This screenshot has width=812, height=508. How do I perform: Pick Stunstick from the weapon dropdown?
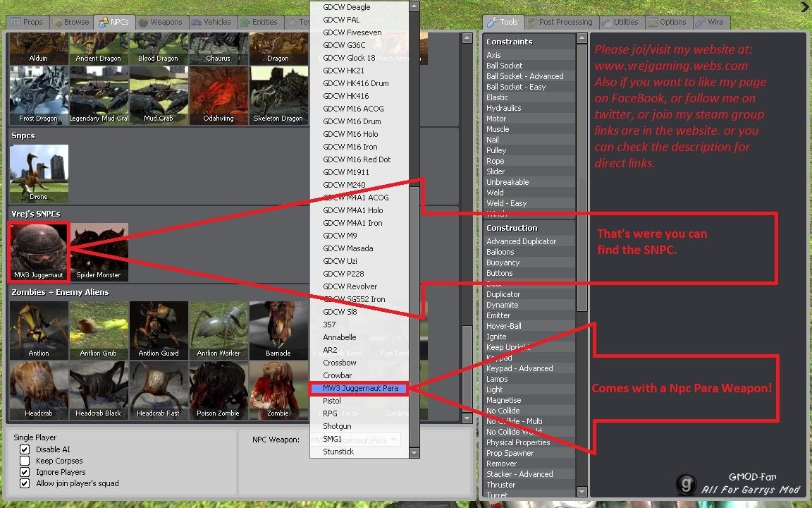coord(359,452)
